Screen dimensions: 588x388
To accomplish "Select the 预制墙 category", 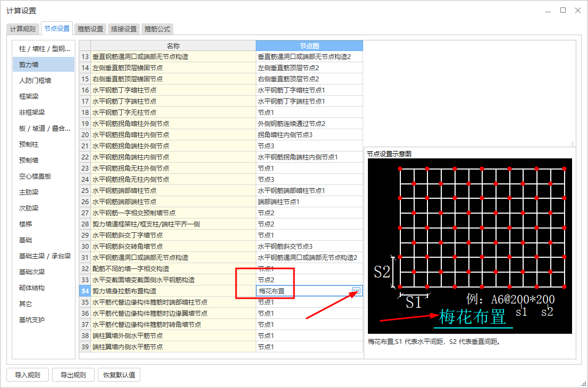I will point(44,161).
